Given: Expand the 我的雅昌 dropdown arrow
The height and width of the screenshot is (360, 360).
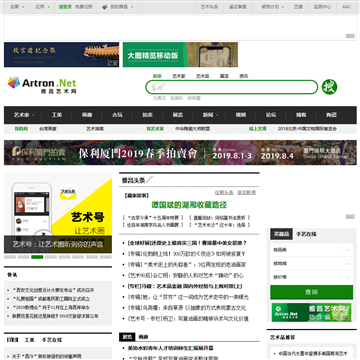Looking at the screenshot, I should tap(132, 7).
